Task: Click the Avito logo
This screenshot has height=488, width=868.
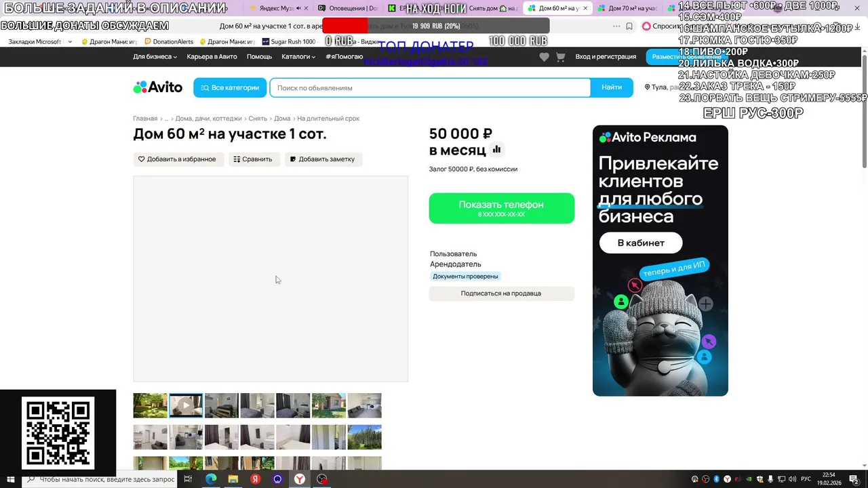Action: pyautogui.click(x=158, y=87)
